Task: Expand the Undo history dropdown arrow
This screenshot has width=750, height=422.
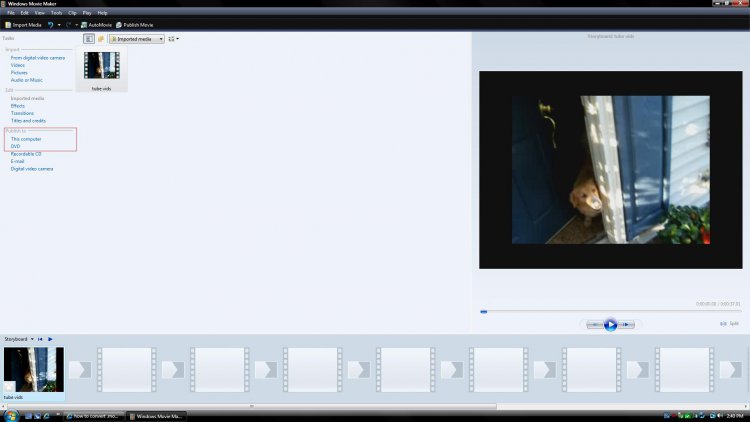Action: click(x=59, y=25)
